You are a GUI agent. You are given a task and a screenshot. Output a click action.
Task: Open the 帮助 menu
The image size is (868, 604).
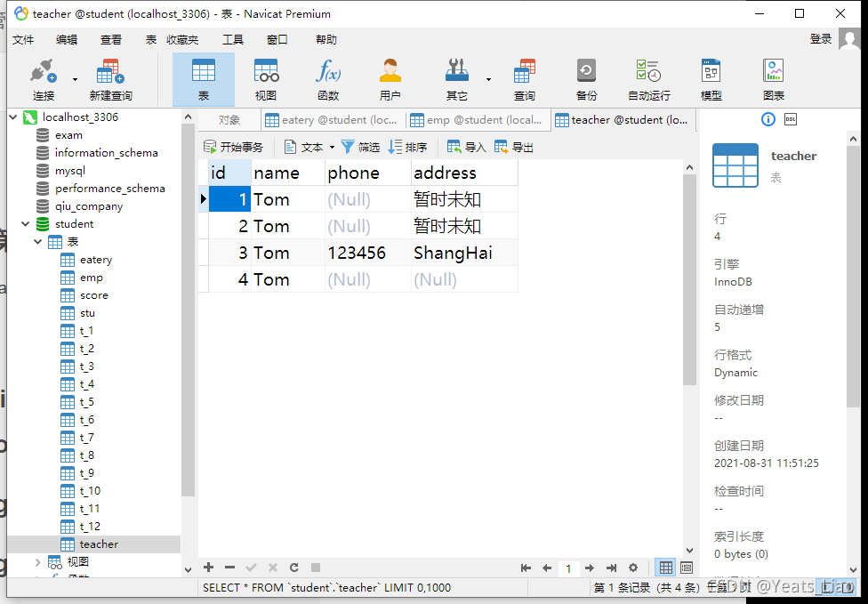coord(326,40)
